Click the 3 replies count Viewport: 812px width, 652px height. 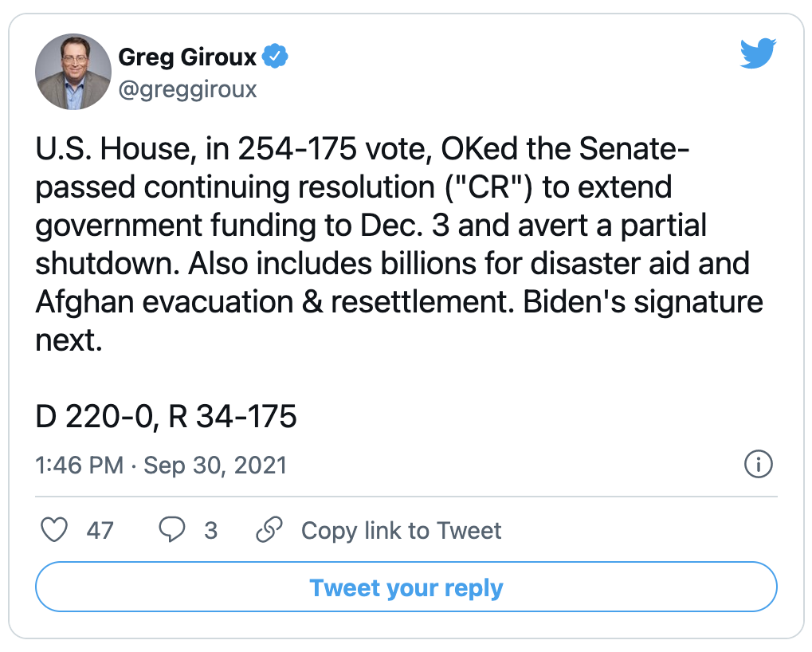[x=210, y=530]
